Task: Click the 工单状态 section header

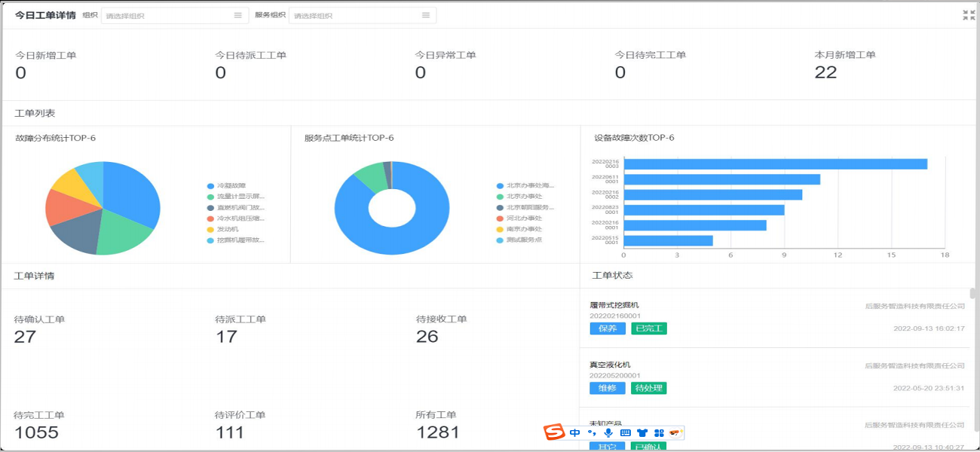Action: [x=612, y=276]
